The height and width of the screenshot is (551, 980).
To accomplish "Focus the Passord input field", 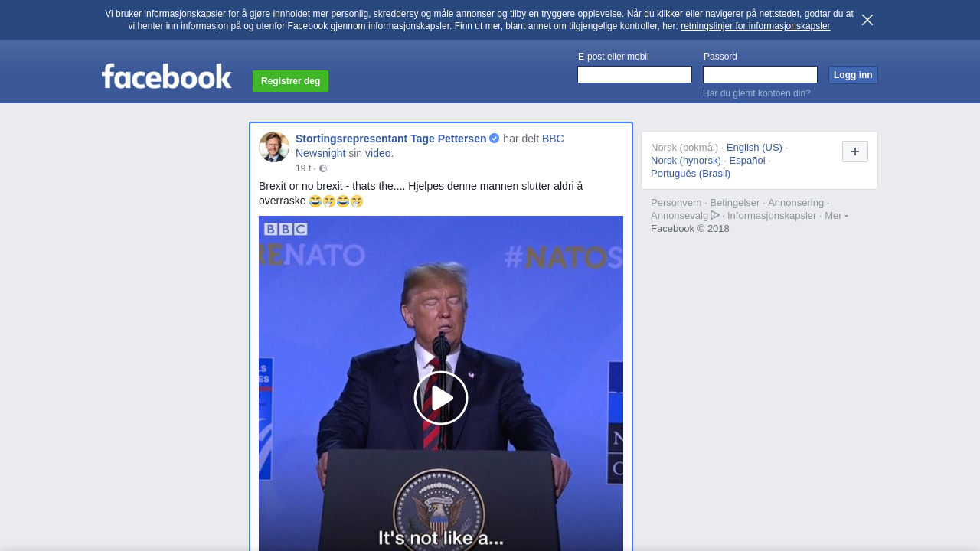I will point(760,74).
